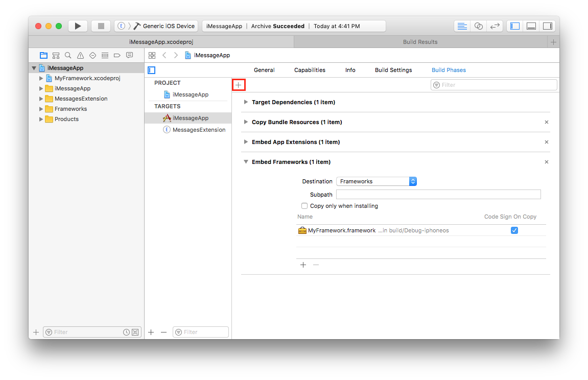The image size is (588, 380).
Task: Hide the Navigator left panel
Action: point(515,26)
